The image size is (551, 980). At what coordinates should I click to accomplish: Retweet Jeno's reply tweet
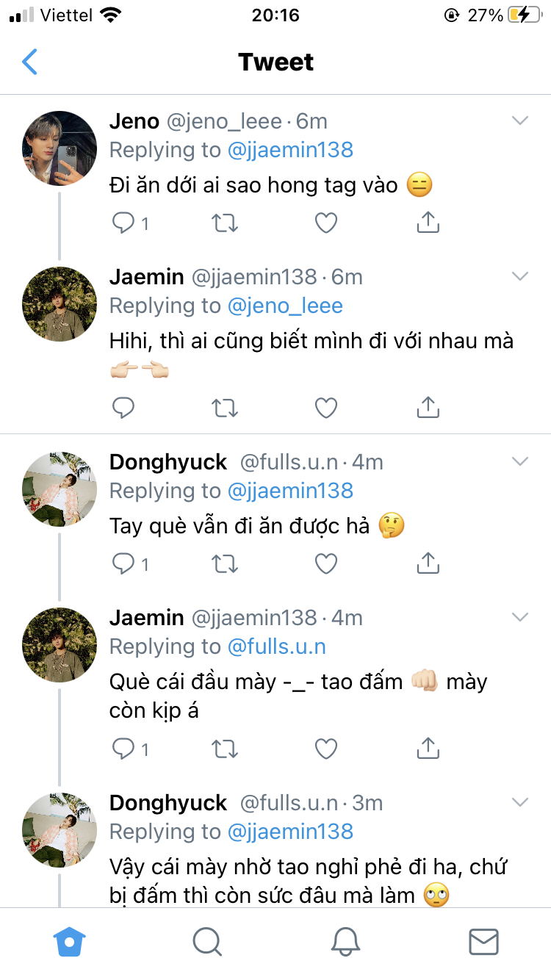(x=225, y=223)
